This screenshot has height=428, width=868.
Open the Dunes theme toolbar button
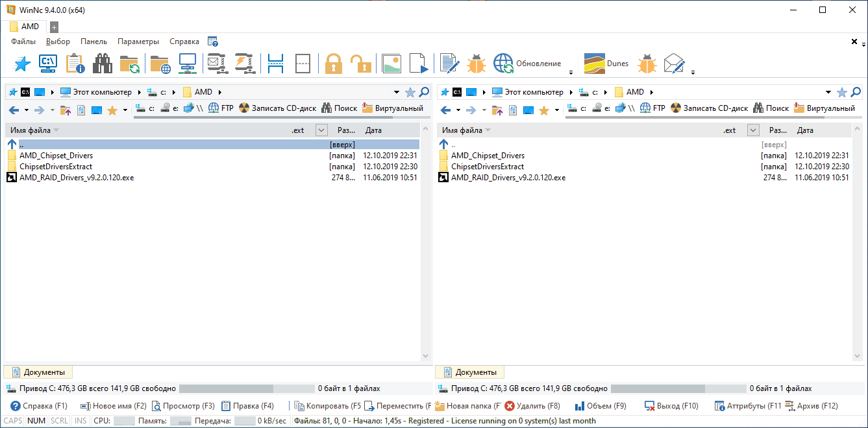click(606, 64)
